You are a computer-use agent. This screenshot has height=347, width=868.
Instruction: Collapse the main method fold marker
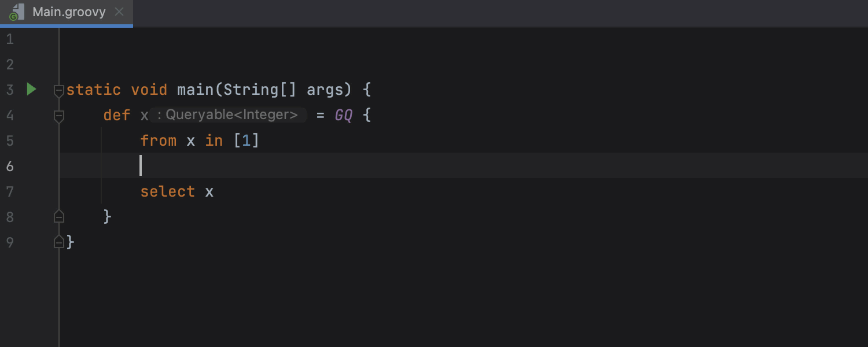point(58,90)
